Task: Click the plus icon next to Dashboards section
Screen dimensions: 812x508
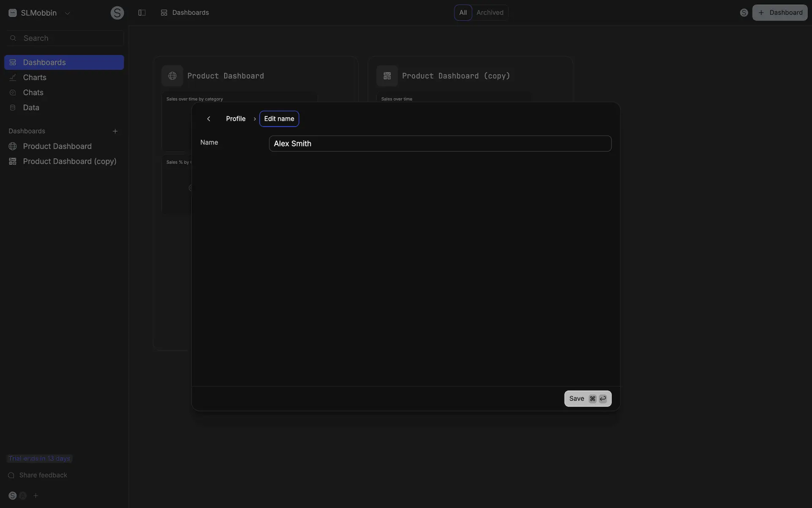Action: [115, 131]
